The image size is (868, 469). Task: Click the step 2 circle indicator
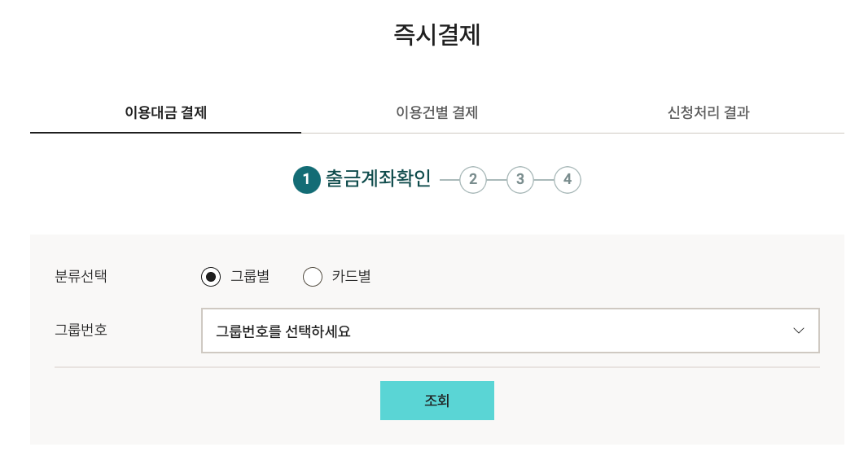tap(472, 180)
